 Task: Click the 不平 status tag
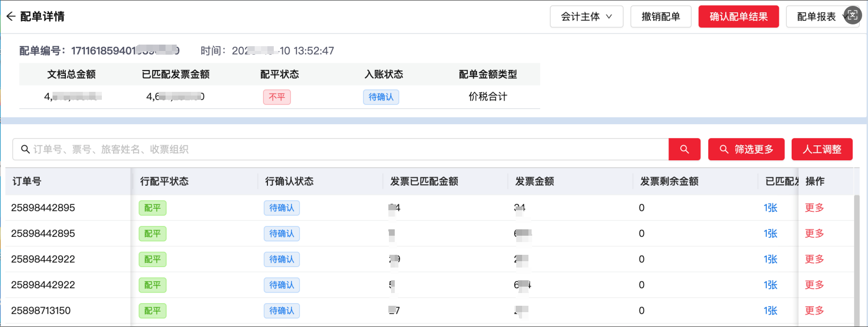(x=277, y=97)
